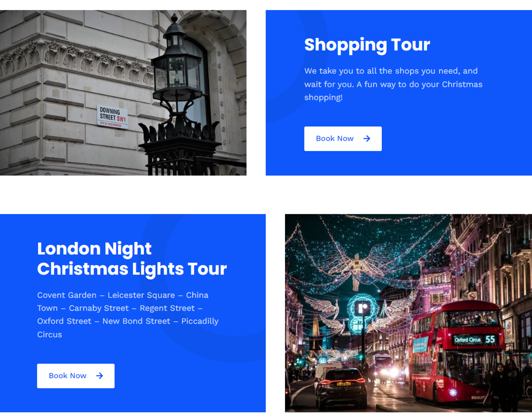Click the Covent Garden route description text
Viewport: 532px width, 419px height.
tap(128, 315)
